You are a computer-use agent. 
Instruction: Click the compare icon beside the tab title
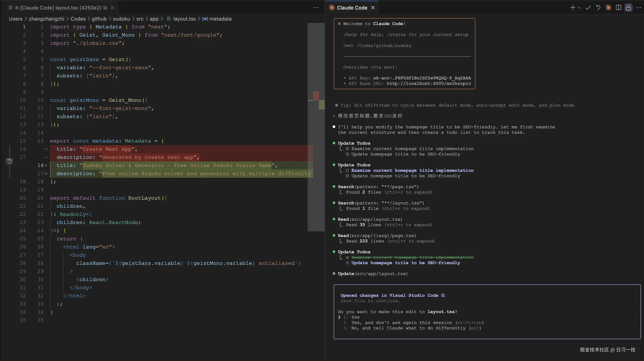click(x=105, y=8)
